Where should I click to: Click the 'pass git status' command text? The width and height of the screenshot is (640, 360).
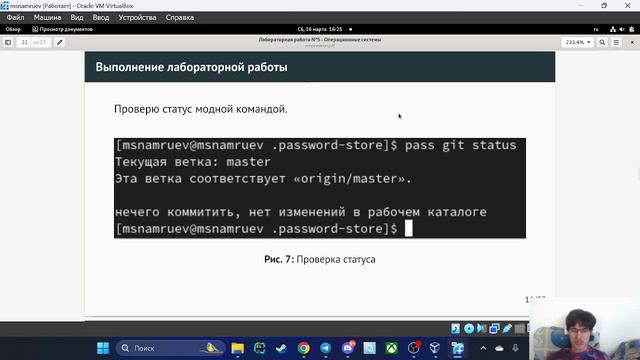point(460,145)
